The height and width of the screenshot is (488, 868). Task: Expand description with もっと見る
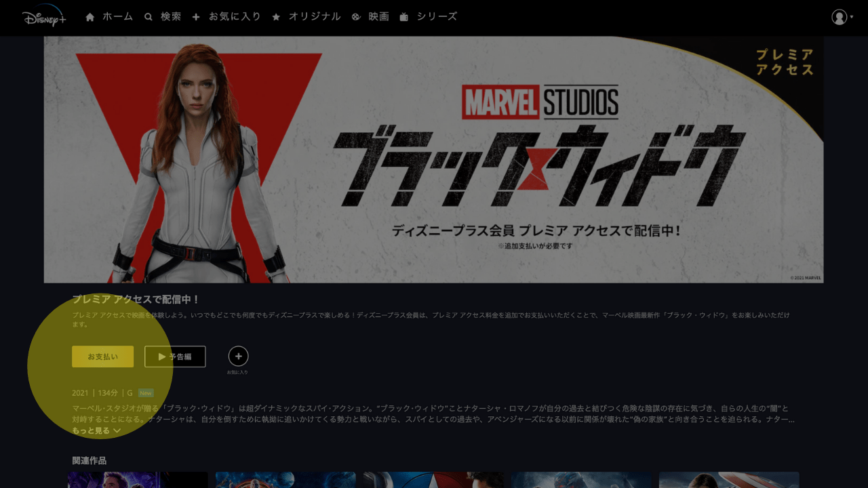96,430
